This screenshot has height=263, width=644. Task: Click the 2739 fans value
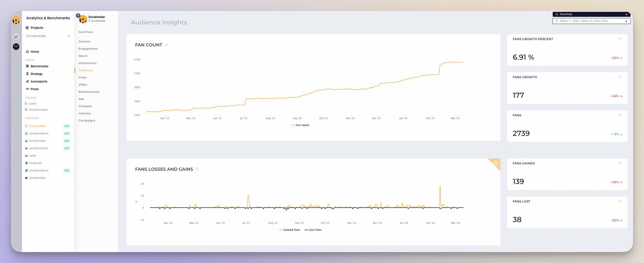[x=521, y=133]
